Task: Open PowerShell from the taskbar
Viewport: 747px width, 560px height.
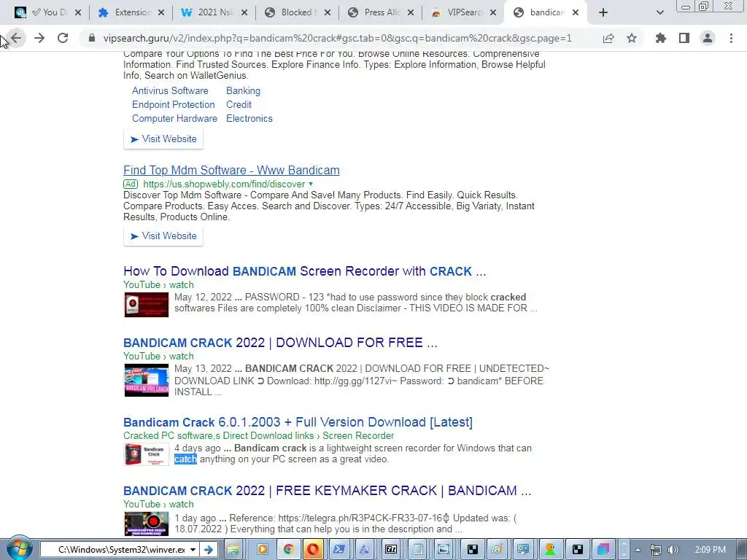Action: [x=339, y=550]
